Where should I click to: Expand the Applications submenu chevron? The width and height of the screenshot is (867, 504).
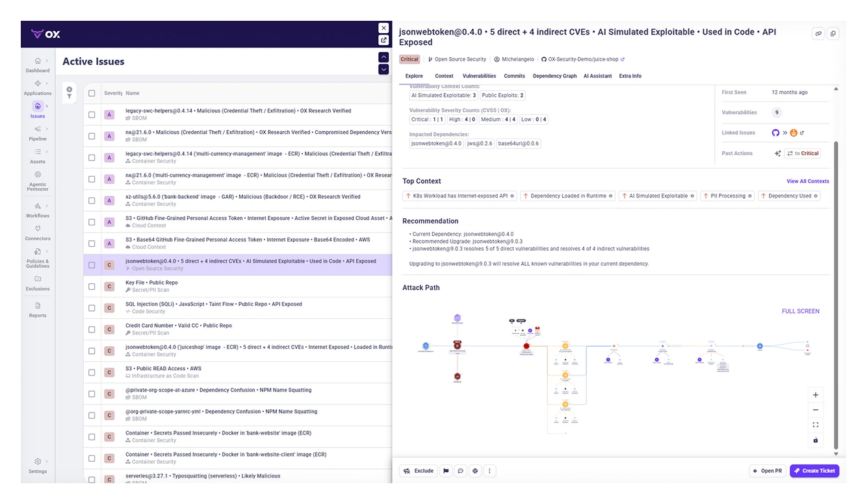tap(47, 84)
